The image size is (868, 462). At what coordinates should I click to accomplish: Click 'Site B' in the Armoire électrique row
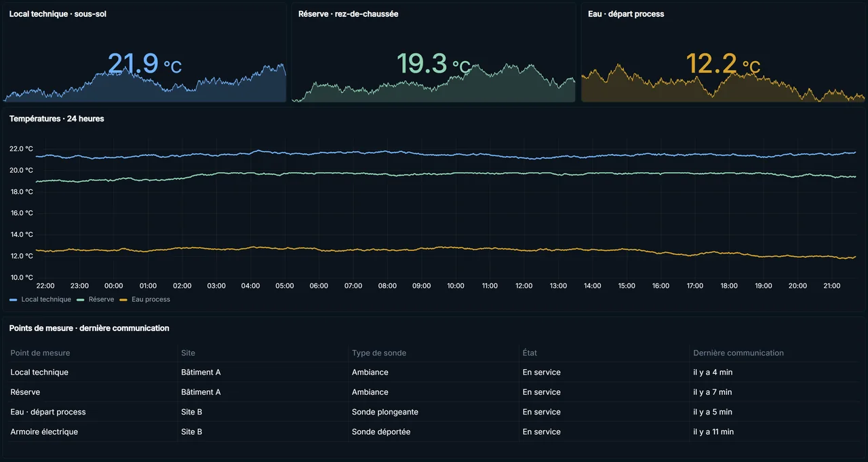tap(192, 431)
